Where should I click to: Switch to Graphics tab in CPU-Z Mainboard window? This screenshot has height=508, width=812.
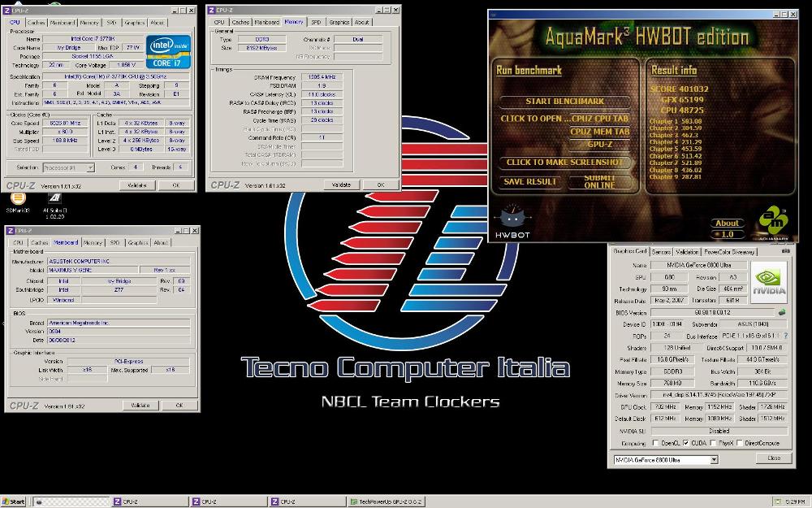point(138,242)
